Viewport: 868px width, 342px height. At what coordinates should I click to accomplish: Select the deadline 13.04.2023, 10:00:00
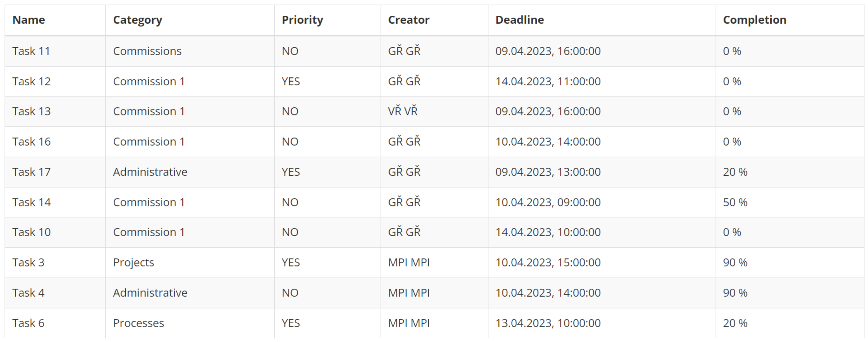click(x=547, y=323)
